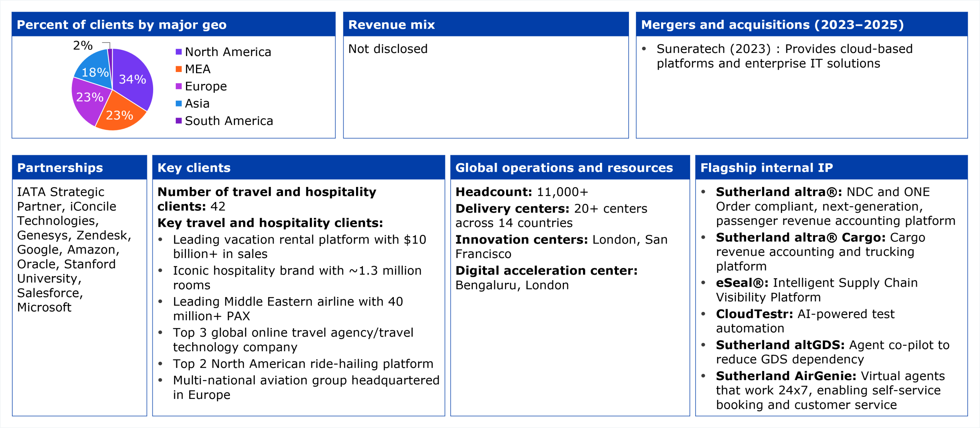Click the North America legend color swatch
The height and width of the screenshot is (428, 980).
[x=178, y=52]
